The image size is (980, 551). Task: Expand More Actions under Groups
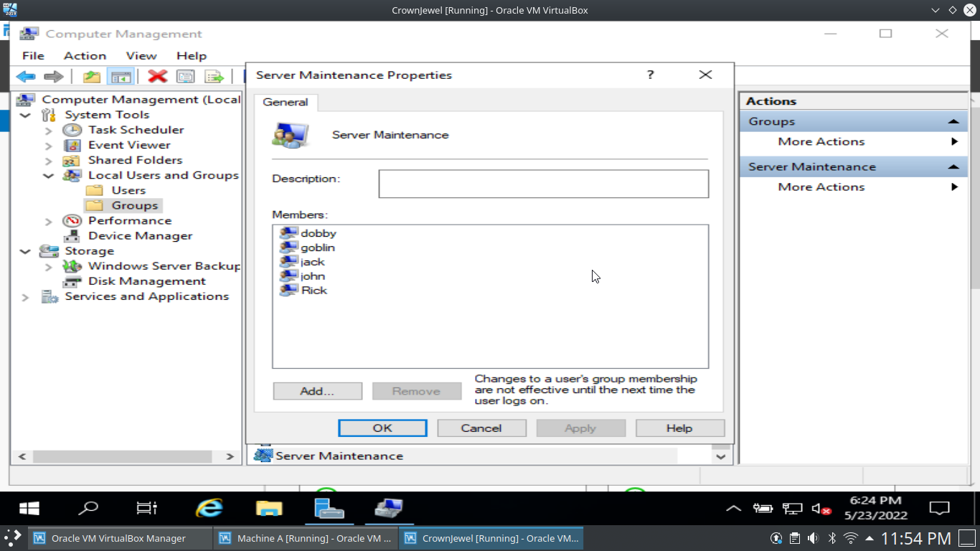tap(821, 142)
